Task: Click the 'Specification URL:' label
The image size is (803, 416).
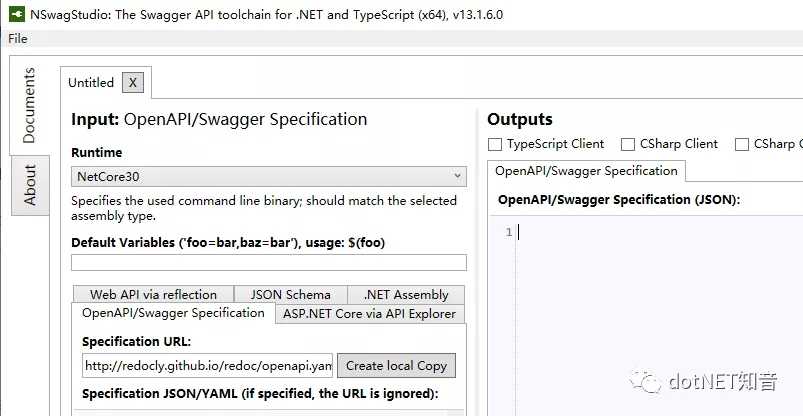Action: coord(136,342)
